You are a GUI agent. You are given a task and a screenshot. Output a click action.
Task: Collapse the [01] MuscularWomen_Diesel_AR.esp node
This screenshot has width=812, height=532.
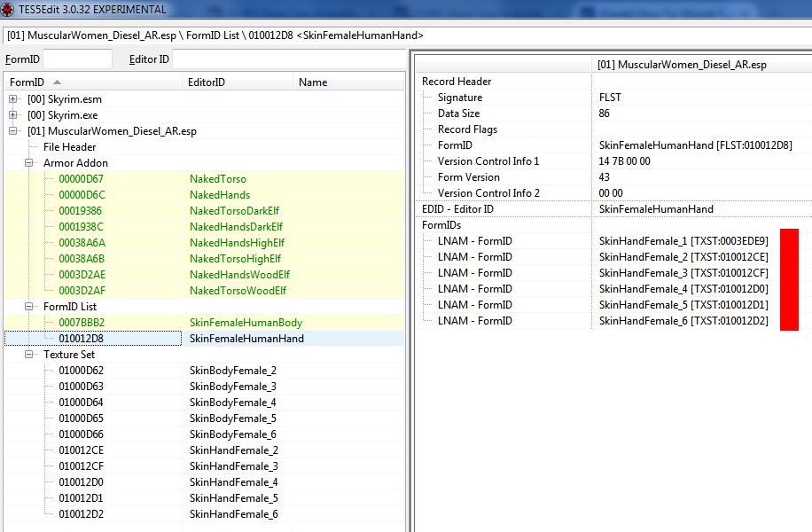pyautogui.click(x=14, y=131)
